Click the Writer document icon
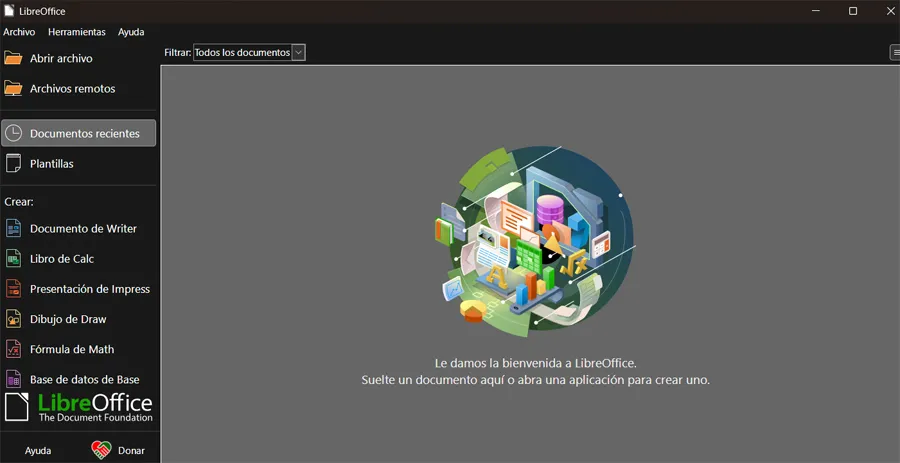 tap(13, 228)
